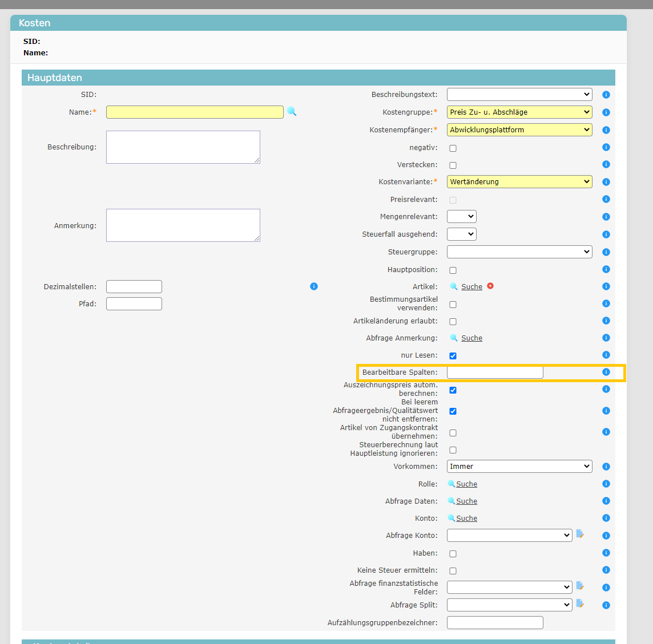This screenshot has width=653, height=644.
Task: Click into the Beschreibung text area
Action: 183,147
